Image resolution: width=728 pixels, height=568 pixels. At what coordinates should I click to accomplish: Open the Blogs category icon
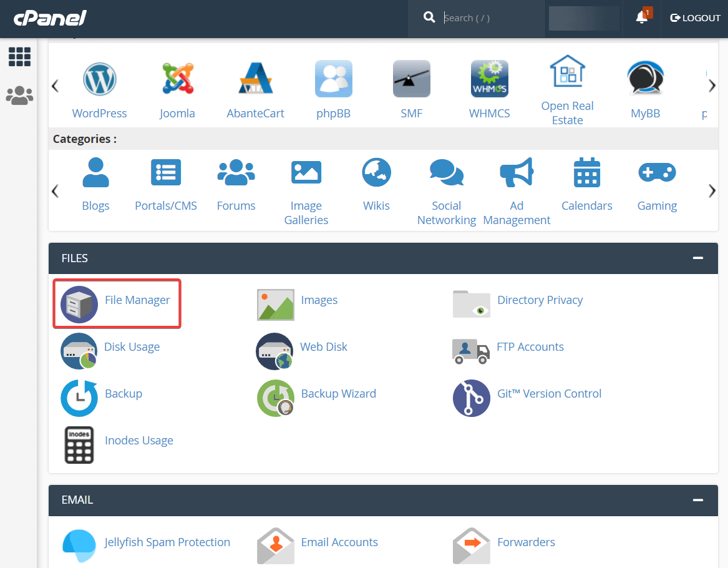pyautogui.click(x=95, y=172)
